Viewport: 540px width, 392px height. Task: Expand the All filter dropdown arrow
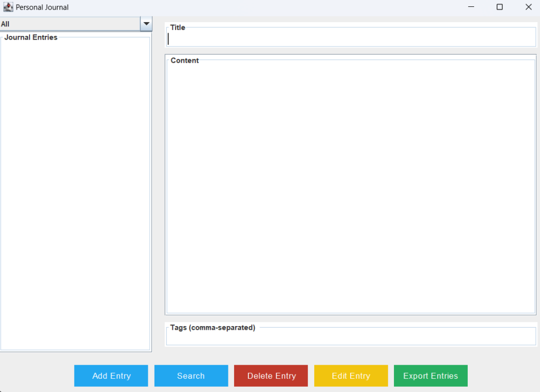coord(147,24)
